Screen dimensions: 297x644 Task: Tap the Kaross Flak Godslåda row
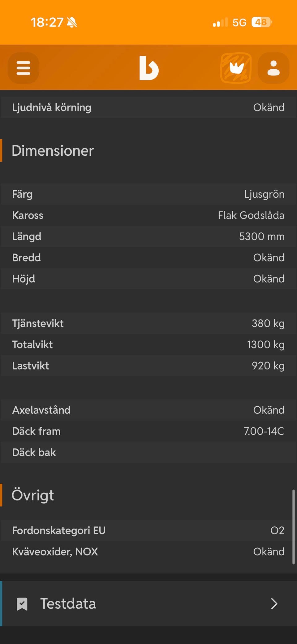point(148,215)
